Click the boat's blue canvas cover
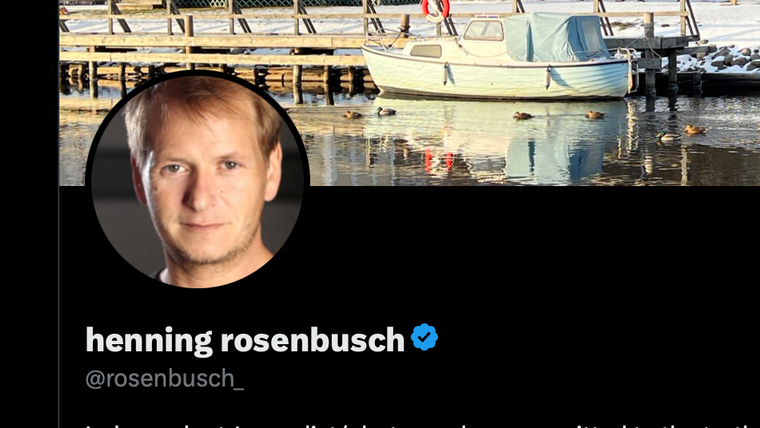This screenshot has width=760, height=428. click(x=555, y=38)
